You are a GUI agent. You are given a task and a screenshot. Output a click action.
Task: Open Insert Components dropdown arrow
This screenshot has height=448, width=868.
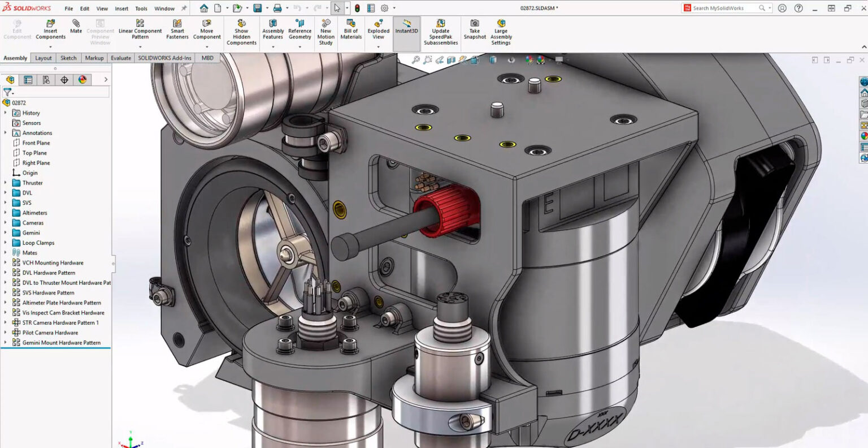pyautogui.click(x=50, y=46)
